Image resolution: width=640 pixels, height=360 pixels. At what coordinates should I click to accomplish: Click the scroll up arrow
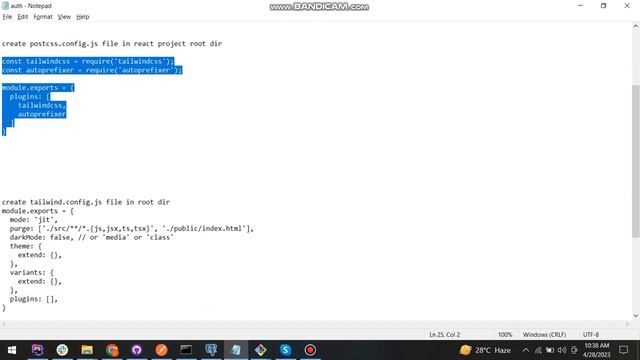(636, 26)
